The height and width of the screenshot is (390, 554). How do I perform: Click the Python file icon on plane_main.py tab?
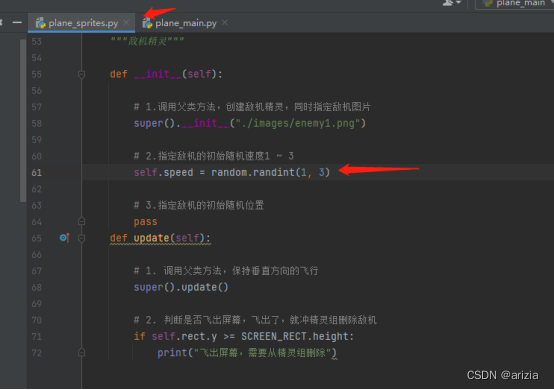pos(147,23)
